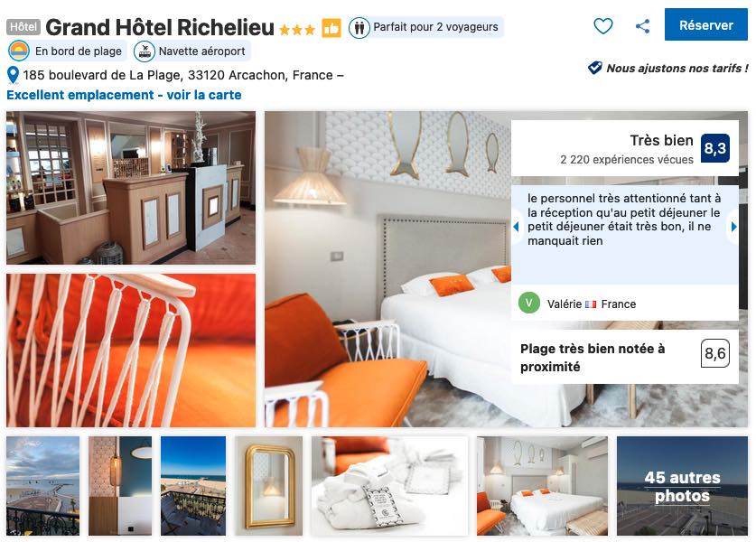Image resolution: width=756 pixels, height=542 pixels.
Task: Click the blue location pin icon
Action: (13, 76)
